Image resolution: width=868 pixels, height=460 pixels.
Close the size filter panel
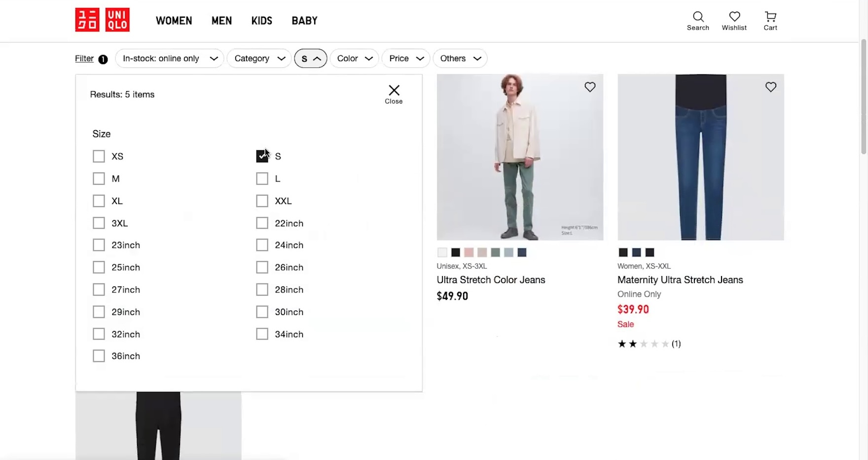point(394,94)
